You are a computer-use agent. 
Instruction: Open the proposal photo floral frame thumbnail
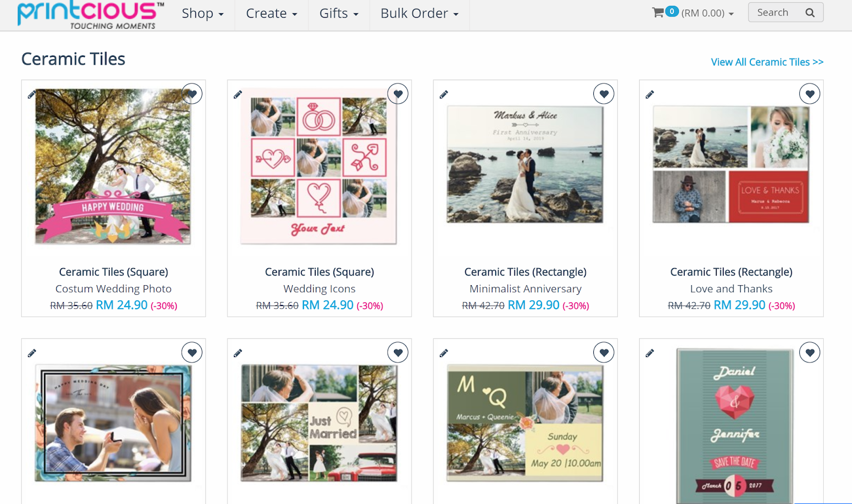pyautogui.click(x=113, y=423)
